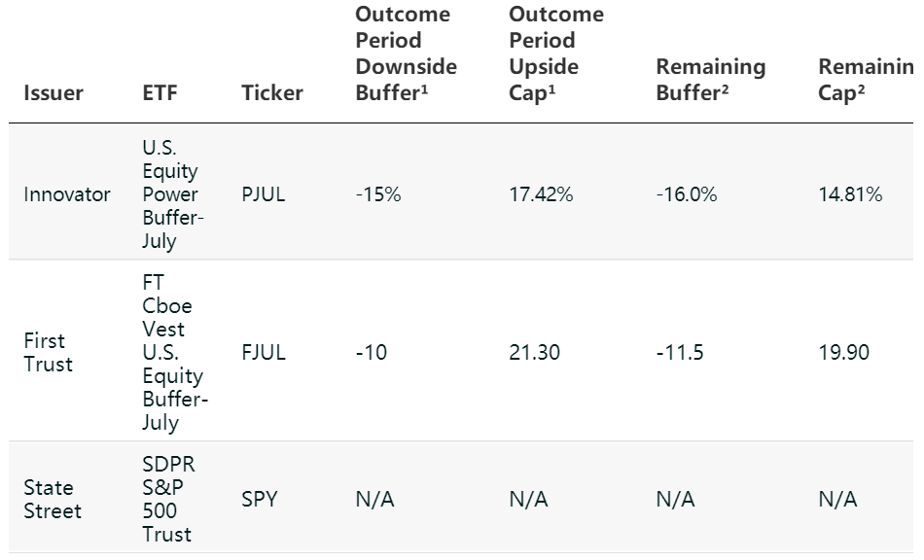Screen dimensions: 924x560
Task: Click the Issuer column header
Action: [x=53, y=93]
